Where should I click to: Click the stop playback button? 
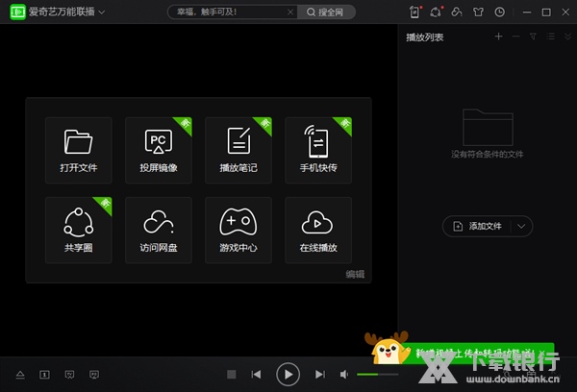click(x=231, y=374)
